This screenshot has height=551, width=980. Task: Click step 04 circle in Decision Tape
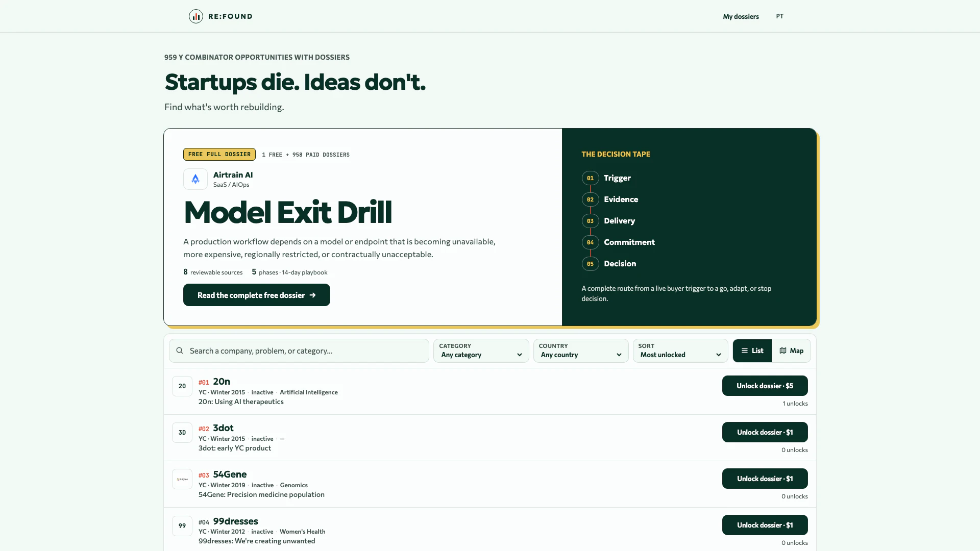coord(590,242)
